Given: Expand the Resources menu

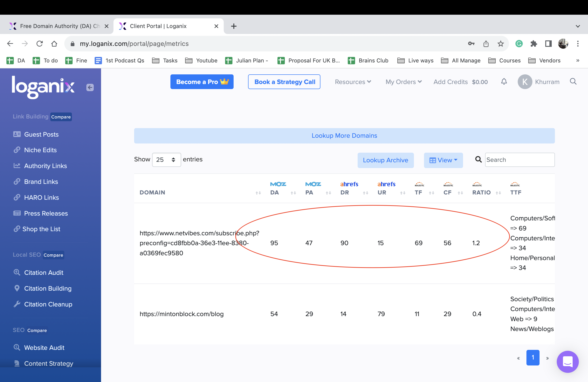Looking at the screenshot, I should pos(353,82).
